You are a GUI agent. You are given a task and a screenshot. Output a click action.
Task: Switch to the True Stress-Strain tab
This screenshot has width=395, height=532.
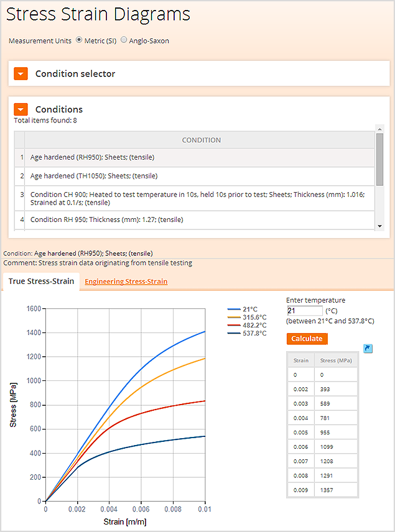41,282
